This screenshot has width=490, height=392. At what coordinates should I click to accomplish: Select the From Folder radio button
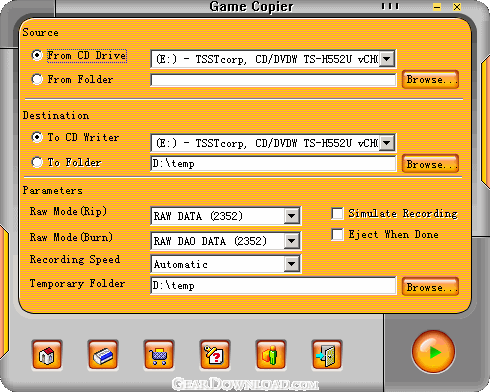point(37,79)
